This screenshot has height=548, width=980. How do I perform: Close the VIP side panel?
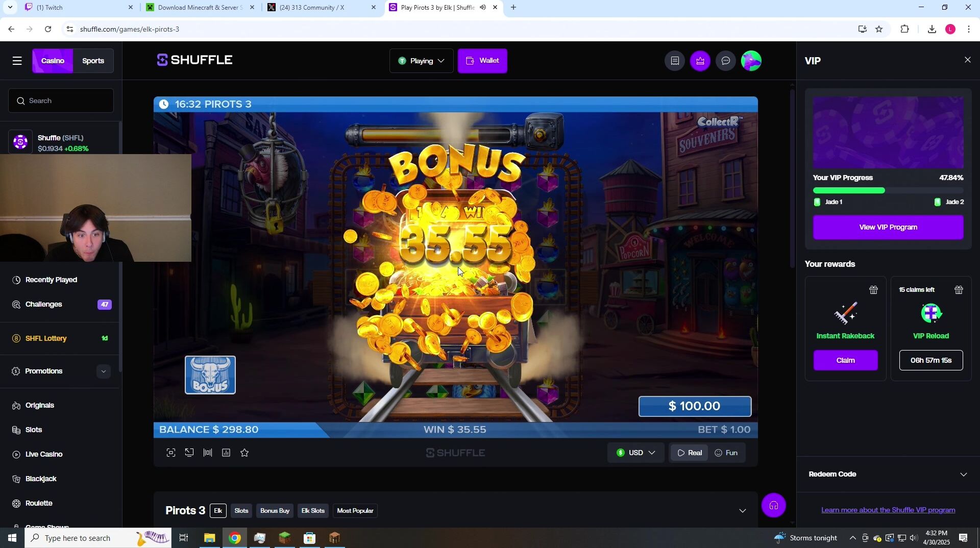point(968,60)
